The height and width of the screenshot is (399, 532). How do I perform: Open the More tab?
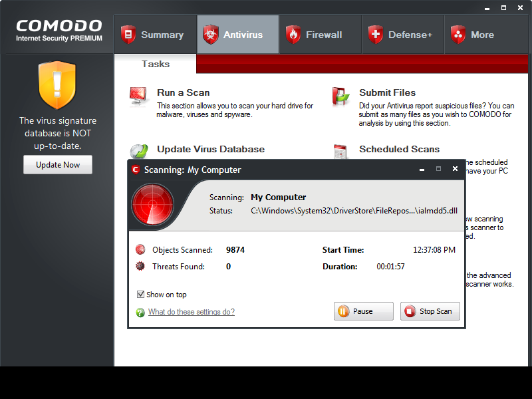[x=486, y=35]
